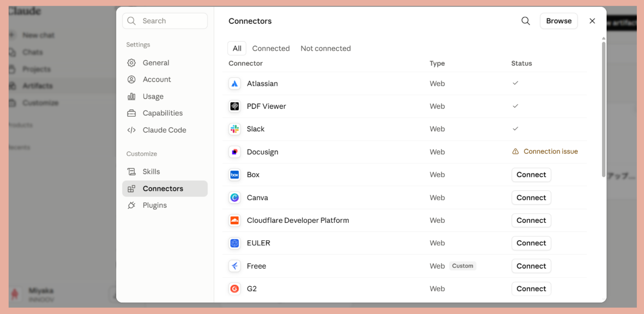Image resolution: width=644 pixels, height=314 pixels.
Task: Click the Connector column header
Action: (x=246, y=63)
